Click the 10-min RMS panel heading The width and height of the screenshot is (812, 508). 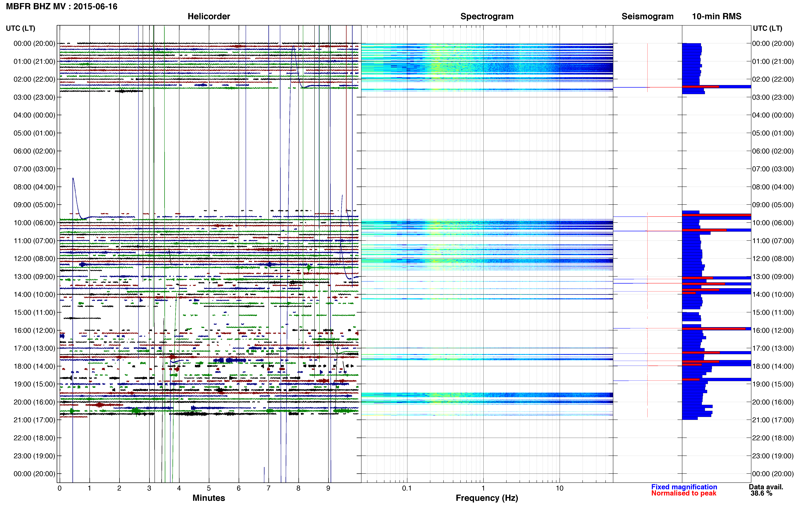coord(717,16)
